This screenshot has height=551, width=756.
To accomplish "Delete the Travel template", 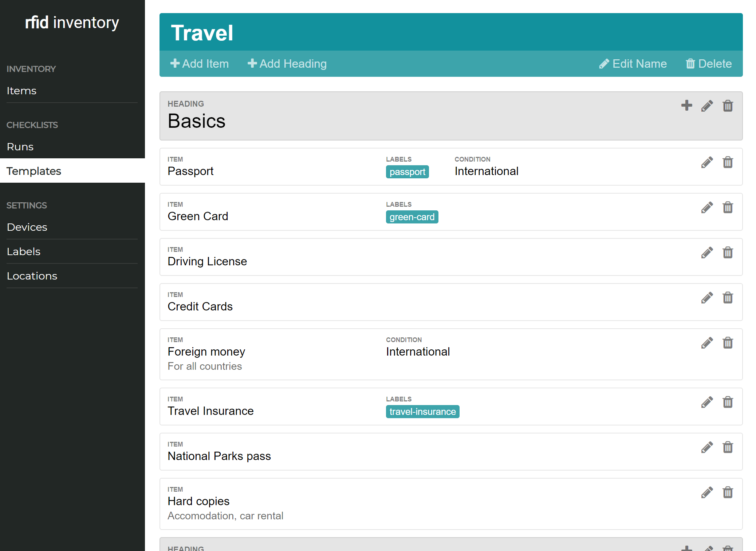I will 709,64.
